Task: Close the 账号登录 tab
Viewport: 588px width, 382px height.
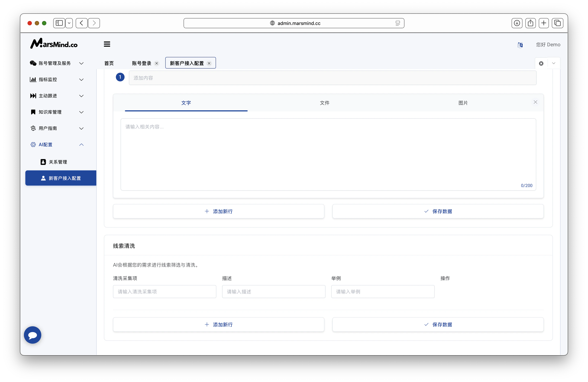Action: pos(157,63)
